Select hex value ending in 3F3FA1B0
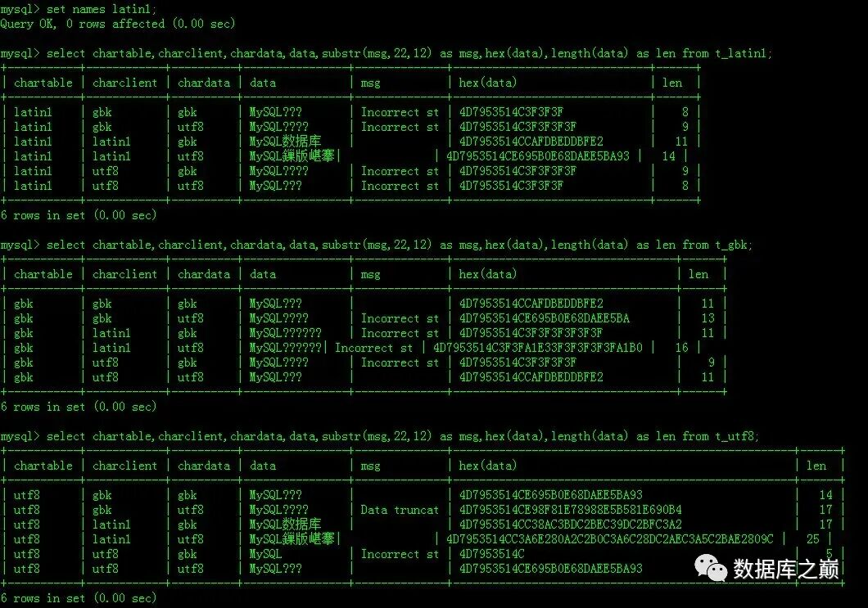 [x=537, y=348]
